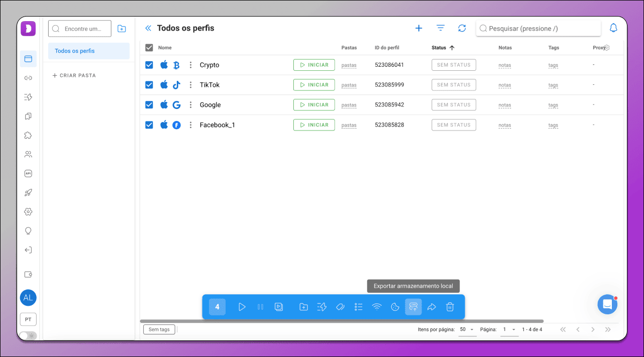The image size is (644, 357).
Task: Start selected profiles with play icon
Action: (242, 307)
